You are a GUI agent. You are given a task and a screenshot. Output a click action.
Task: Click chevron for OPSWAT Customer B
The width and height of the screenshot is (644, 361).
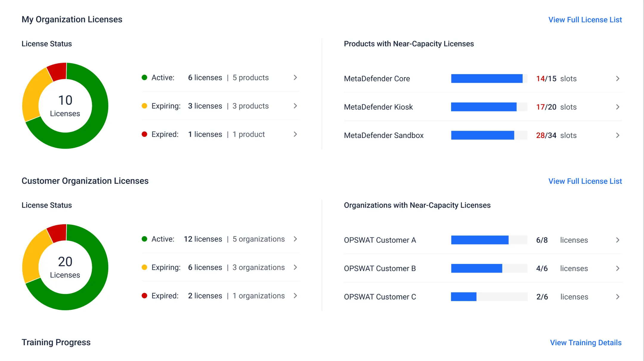point(617,268)
